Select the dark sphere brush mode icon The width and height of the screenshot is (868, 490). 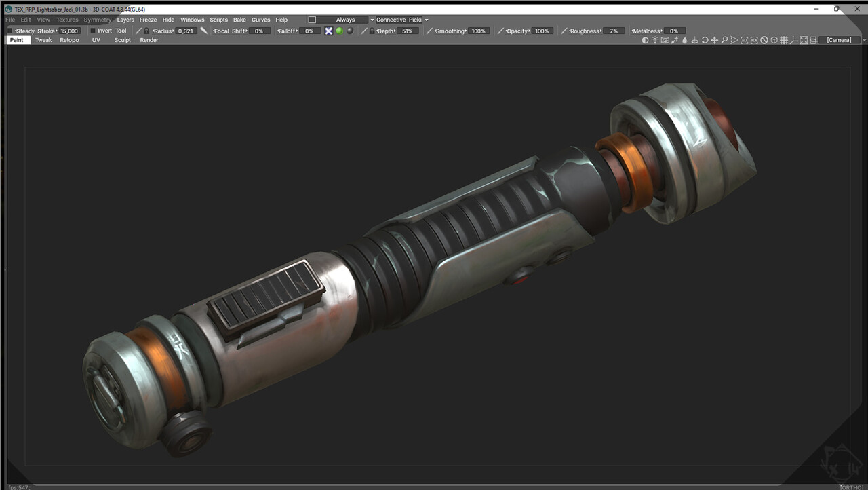[x=350, y=31]
